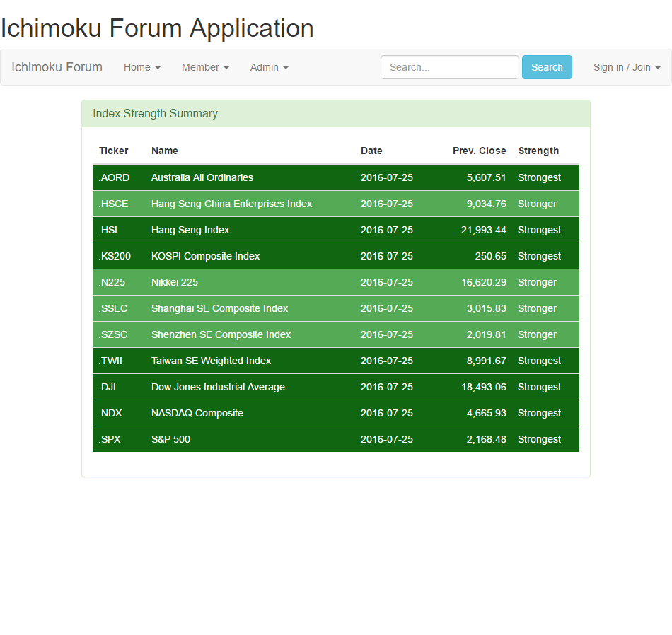Select the KOSPI Composite Index row

(x=205, y=256)
